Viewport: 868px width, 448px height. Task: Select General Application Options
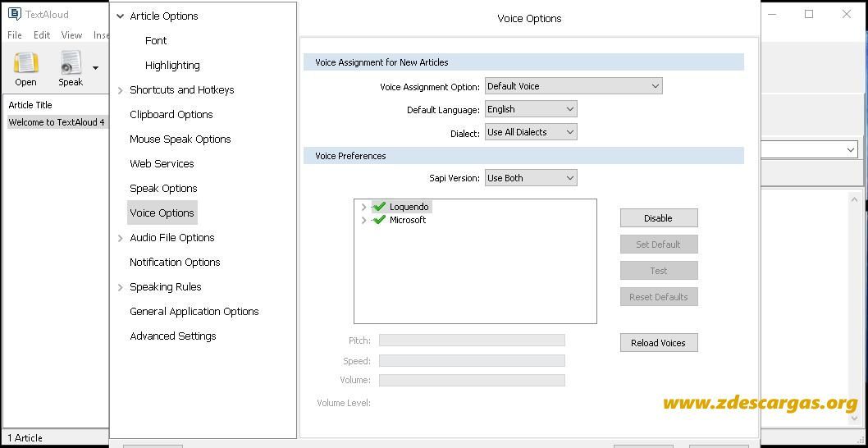tap(194, 312)
